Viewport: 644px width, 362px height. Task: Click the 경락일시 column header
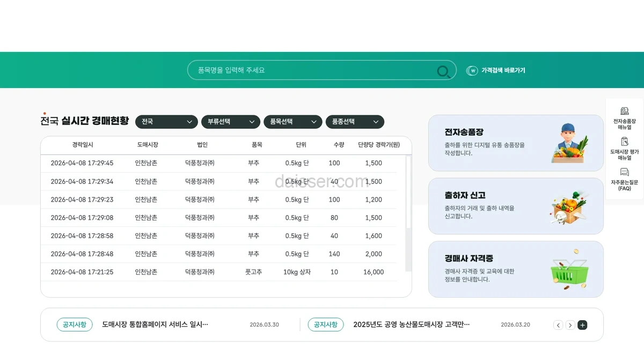point(83,145)
